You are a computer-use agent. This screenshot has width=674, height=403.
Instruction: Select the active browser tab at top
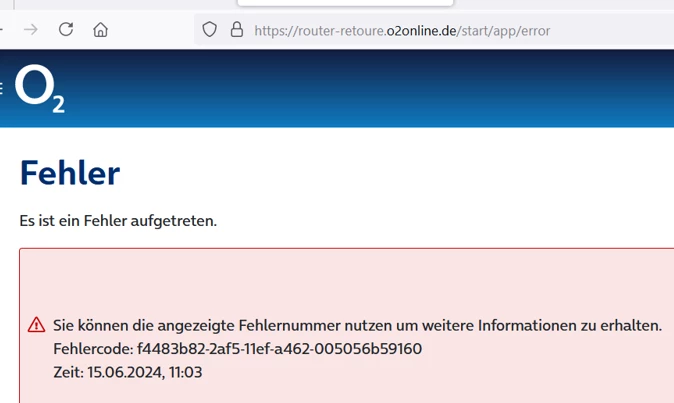(345, 3)
